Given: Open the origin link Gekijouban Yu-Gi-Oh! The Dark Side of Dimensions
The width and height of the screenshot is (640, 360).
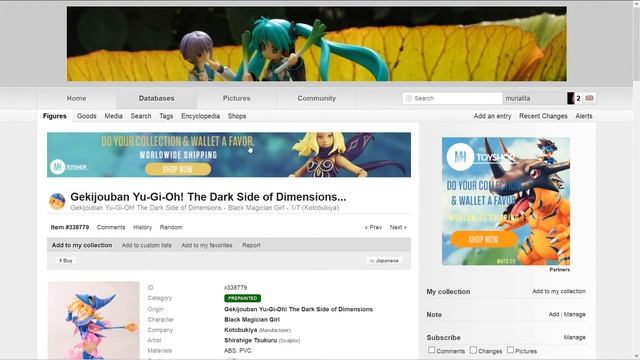Looking at the screenshot, I should 298,309.
